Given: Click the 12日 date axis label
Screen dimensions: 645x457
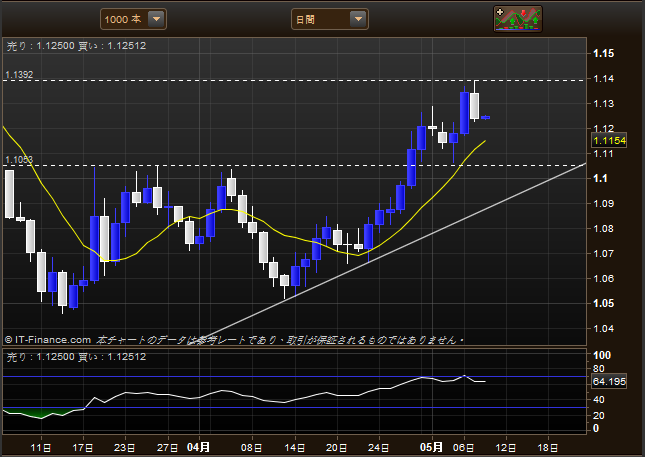Looking at the screenshot, I should click(x=506, y=448).
